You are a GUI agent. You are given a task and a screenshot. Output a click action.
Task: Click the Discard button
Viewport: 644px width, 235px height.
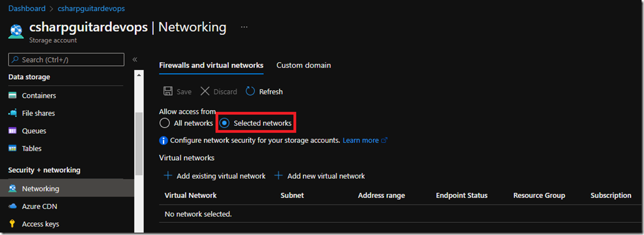pyautogui.click(x=218, y=91)
